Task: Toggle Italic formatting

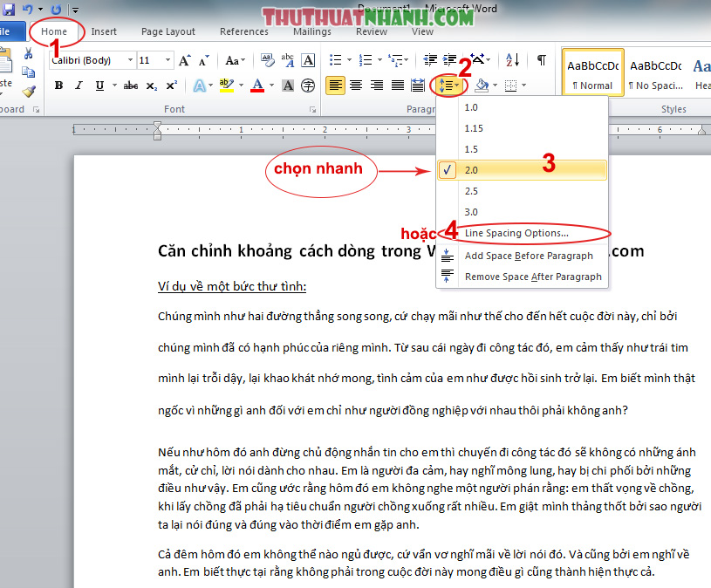Action: point(79,85)
